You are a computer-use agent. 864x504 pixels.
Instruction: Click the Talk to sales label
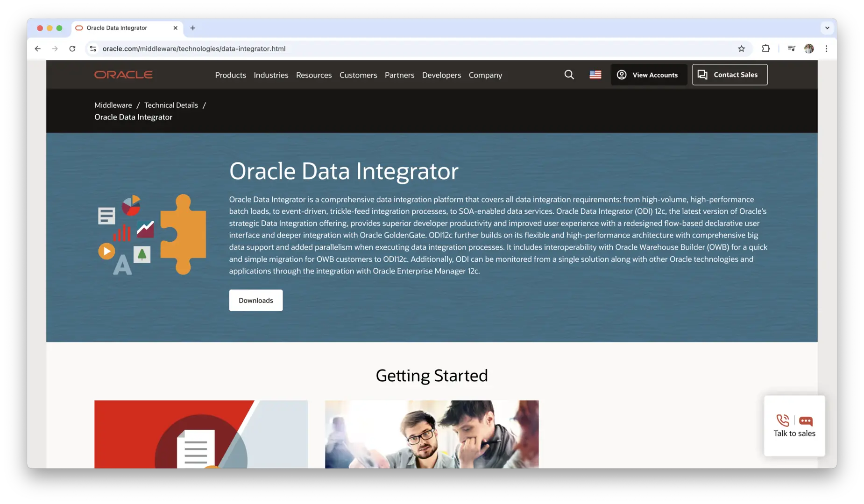[x=794, y=434]
